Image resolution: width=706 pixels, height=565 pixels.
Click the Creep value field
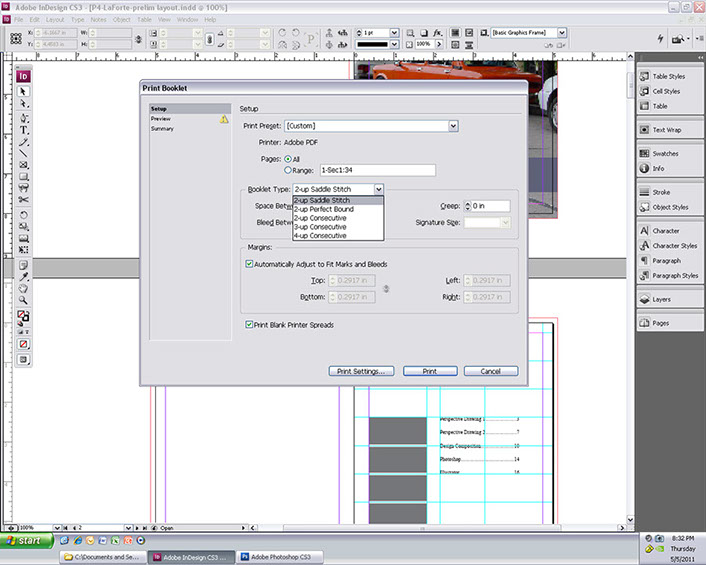click(490, 206)
